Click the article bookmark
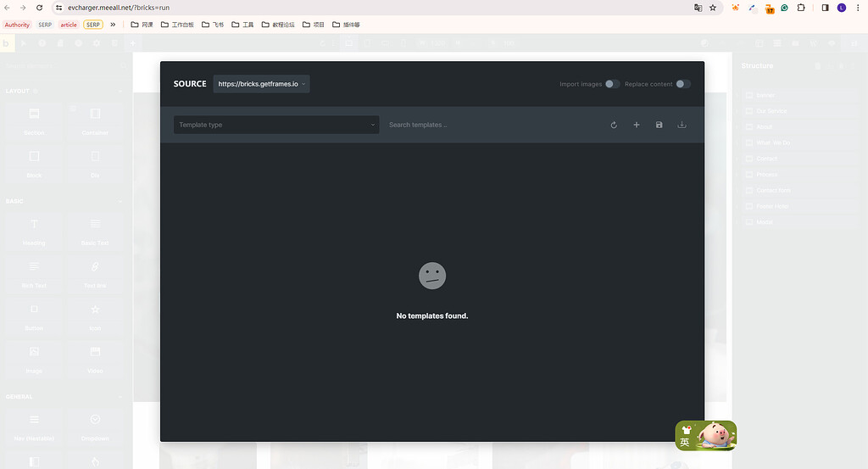Viewport: 868px width, 469px height. tap(68, 25)
